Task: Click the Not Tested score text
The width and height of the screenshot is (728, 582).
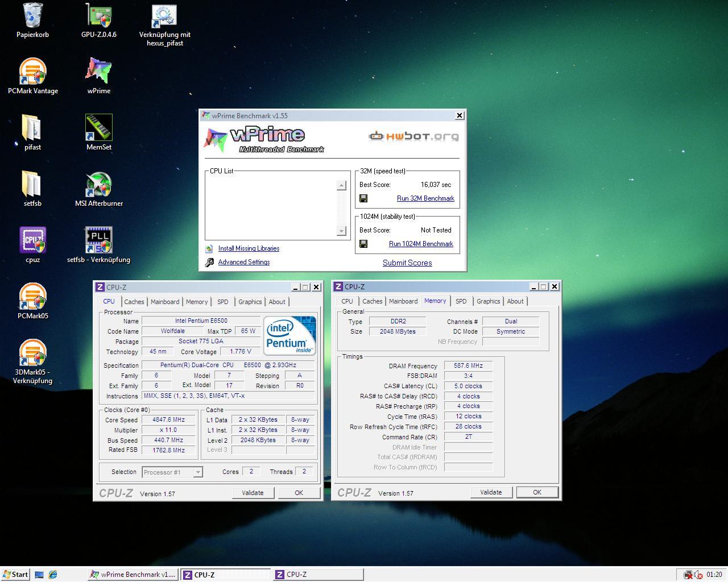Action: tap(436, 230)
